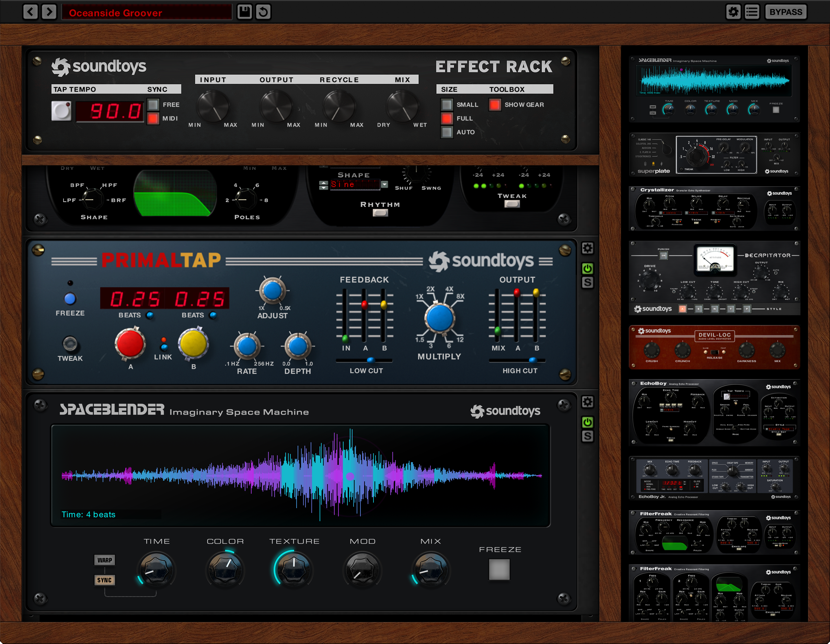The width and height of the screenshot is (830, 644).
Task: Open PrimalTap's settings gear icon
Action: pos(588,248)
